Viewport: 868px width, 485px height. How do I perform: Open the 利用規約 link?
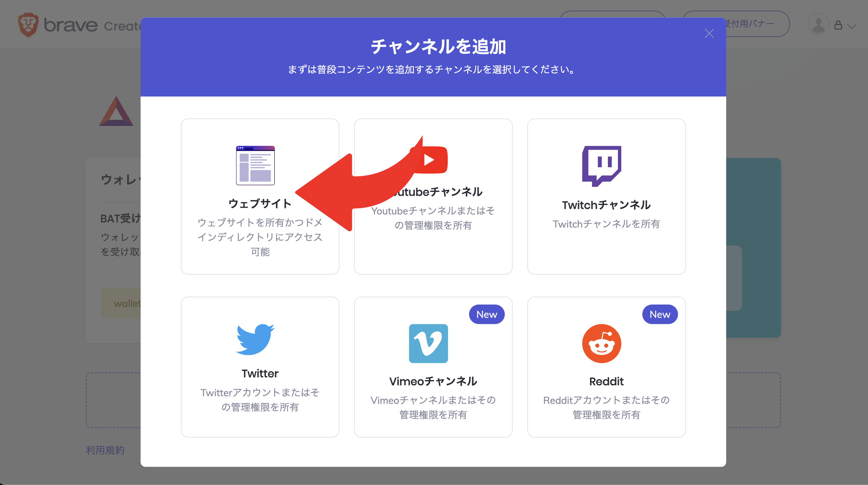coord(105,450)
